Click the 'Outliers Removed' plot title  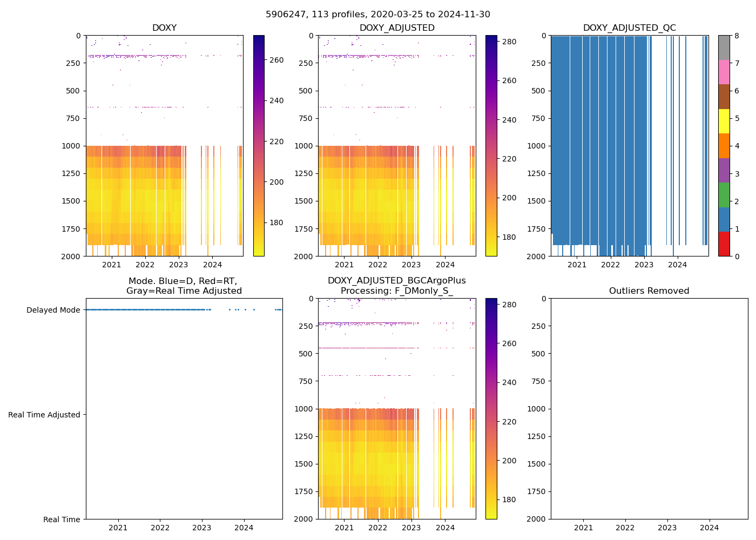click(649, 291)
